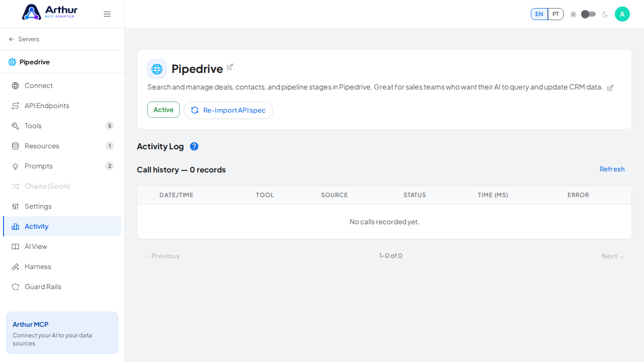644x362 pixels.
Task: Click the Arthur MCP info card
Action: tap(62, 333)
